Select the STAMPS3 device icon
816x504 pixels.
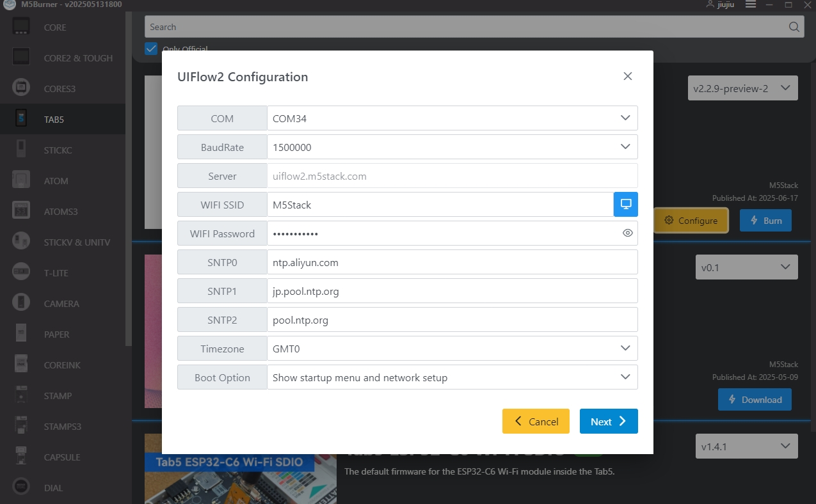(x=21, y=426)
